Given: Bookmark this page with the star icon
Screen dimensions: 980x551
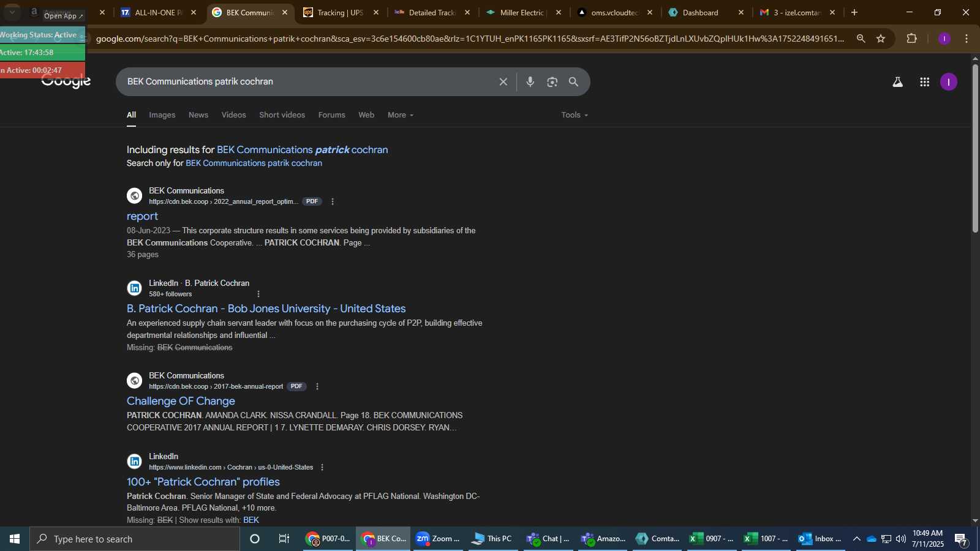Looking at the screenshot, I should (881, 39).
